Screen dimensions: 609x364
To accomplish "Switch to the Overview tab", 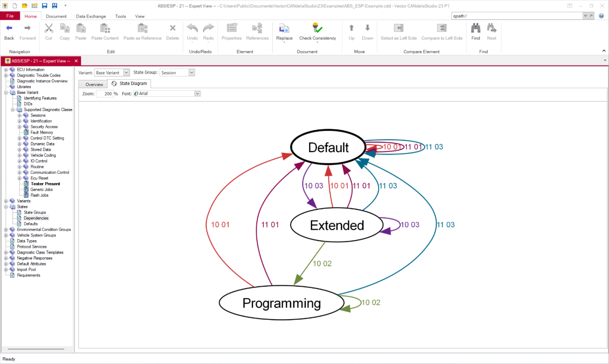I will coord(94,84).
